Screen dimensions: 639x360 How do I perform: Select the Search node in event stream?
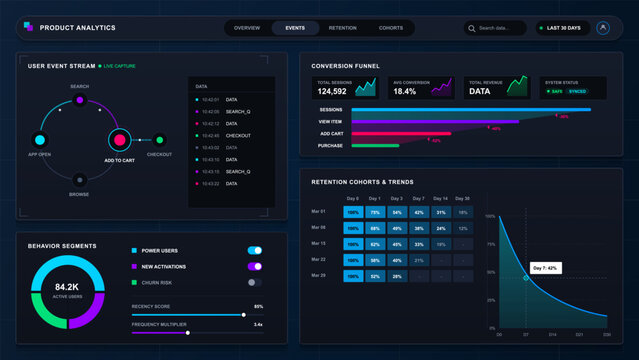coord(80,100)
